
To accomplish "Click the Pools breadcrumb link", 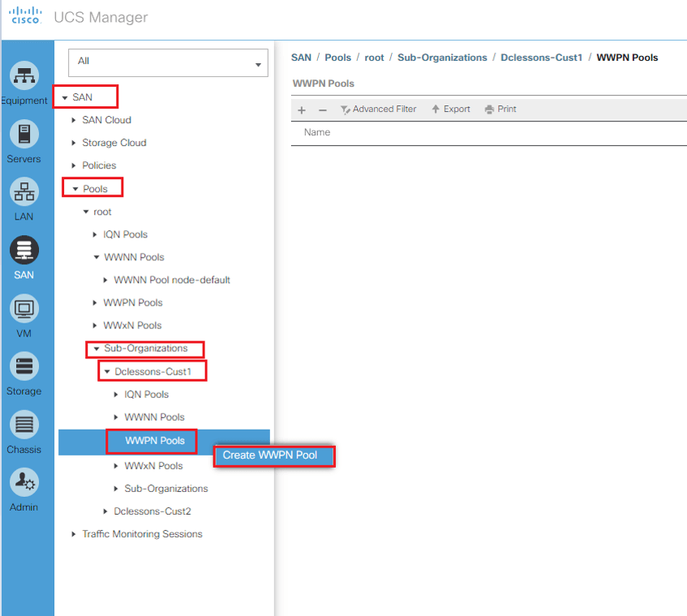I will [x=337, y=58].
